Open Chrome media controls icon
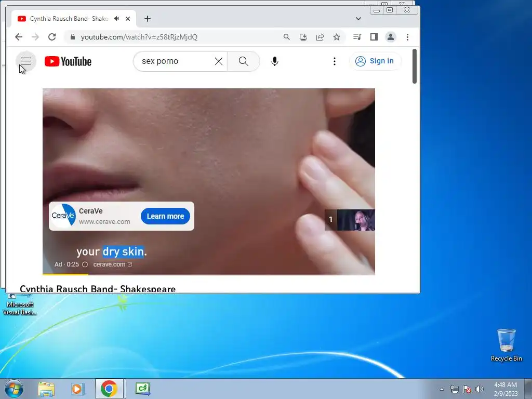Screen dimensions: 532x399 [x=357, y=37]
